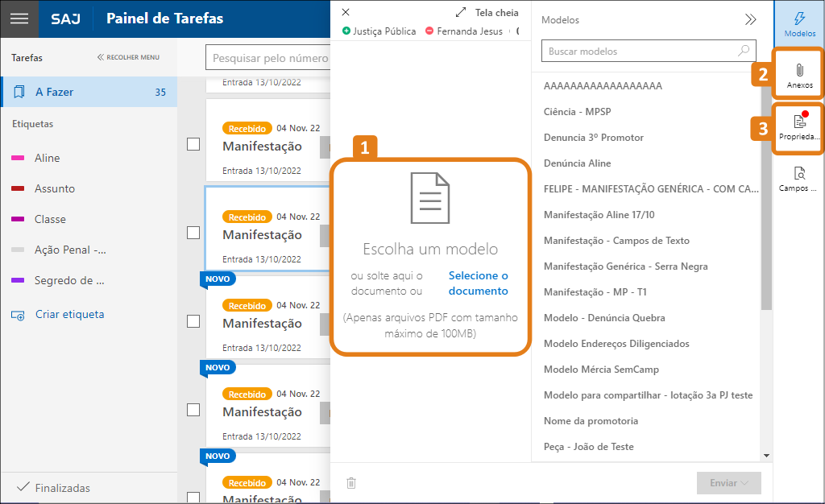Viewport: 825px width, 504px height.
Task: Click the Criar etiqueta icon
Action: (19, 315)
